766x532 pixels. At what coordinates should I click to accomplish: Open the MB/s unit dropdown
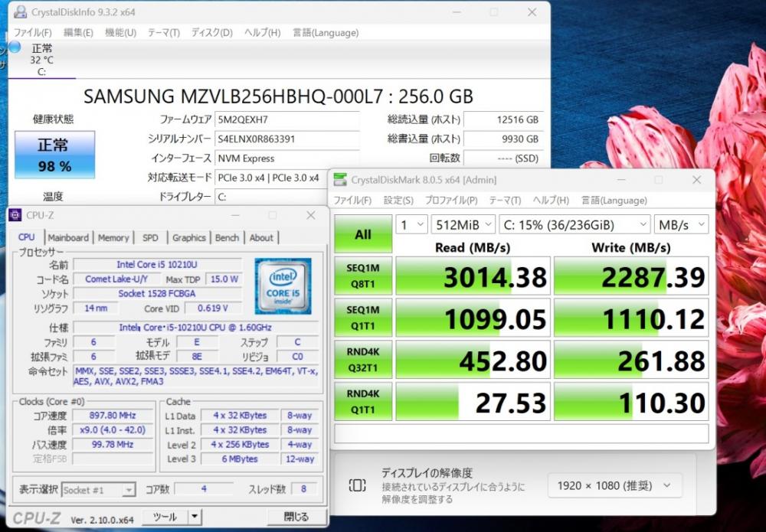(681, 224)
